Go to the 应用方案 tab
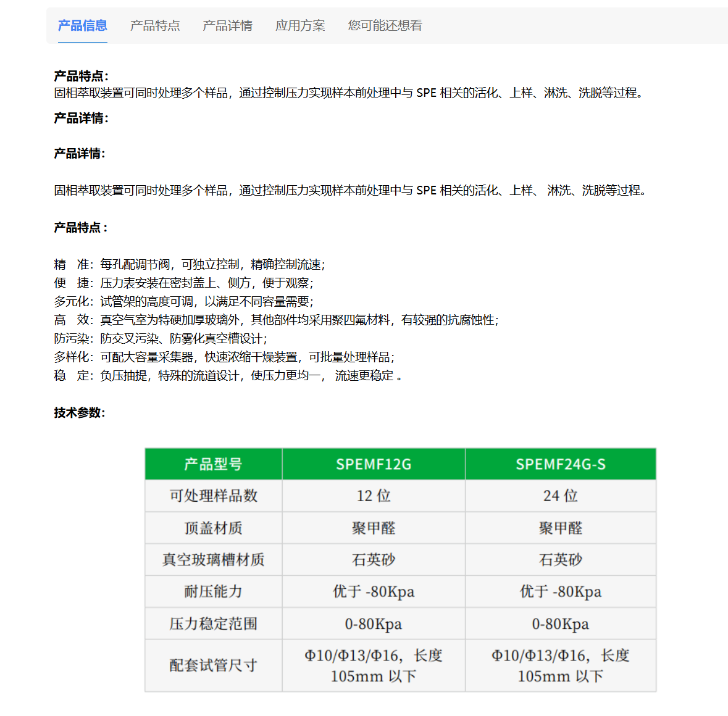The width and height of the screenshot is (728, 716). 300,25
